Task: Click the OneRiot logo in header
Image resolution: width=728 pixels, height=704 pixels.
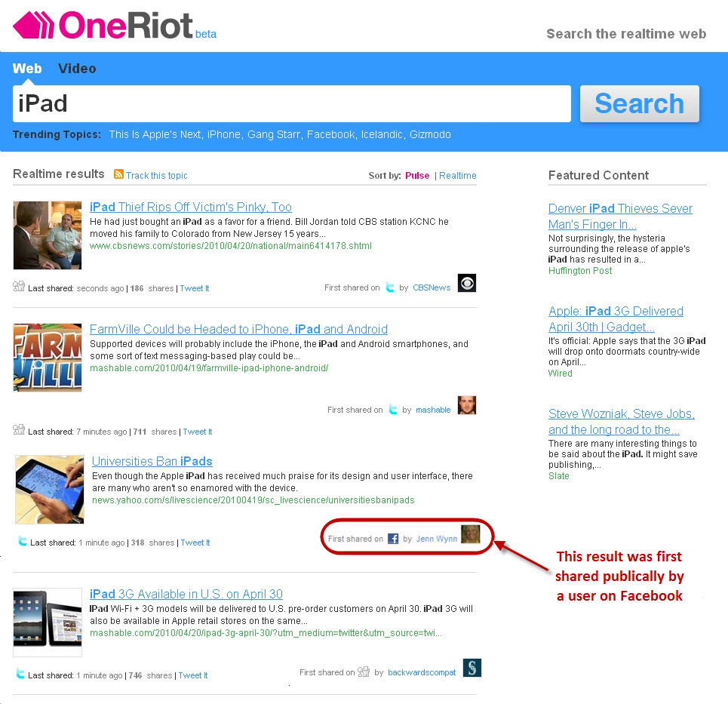Action: tap(114, 25)
